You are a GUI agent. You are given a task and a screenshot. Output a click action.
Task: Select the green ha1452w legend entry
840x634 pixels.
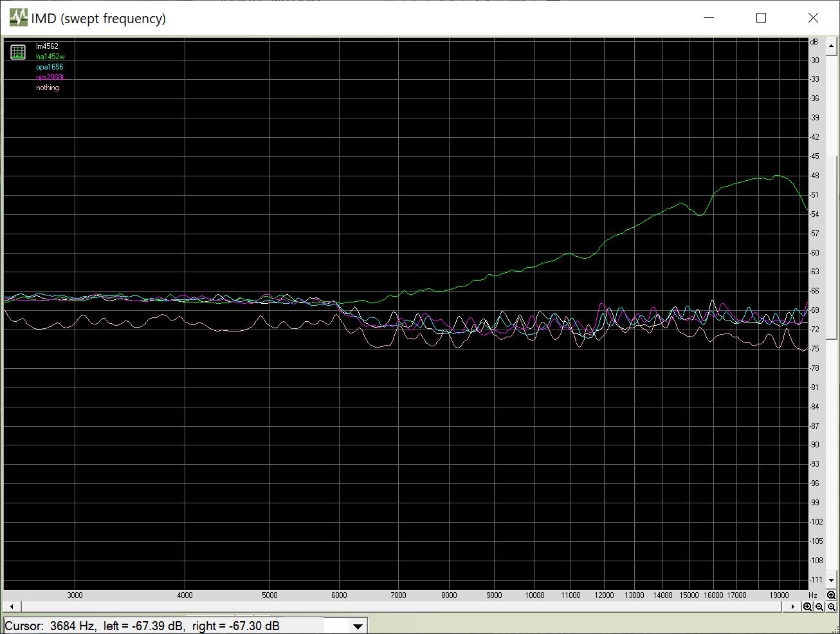(50, 57)
